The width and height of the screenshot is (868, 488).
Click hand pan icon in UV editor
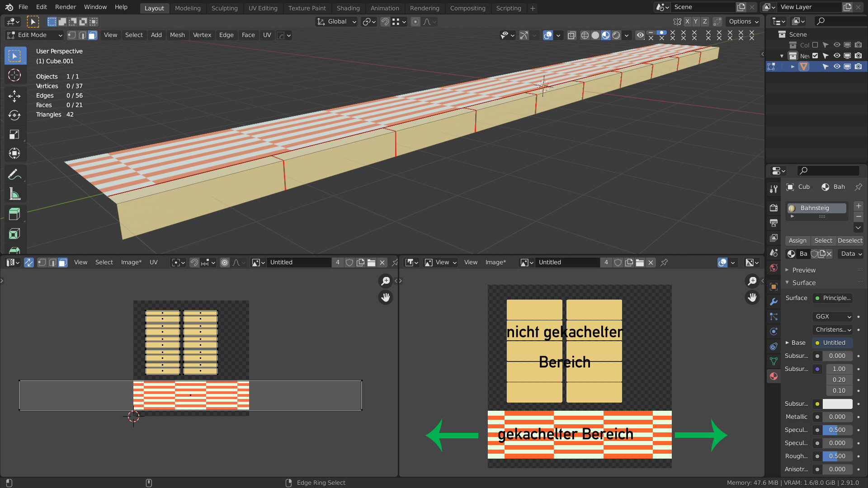pos(386,297)
